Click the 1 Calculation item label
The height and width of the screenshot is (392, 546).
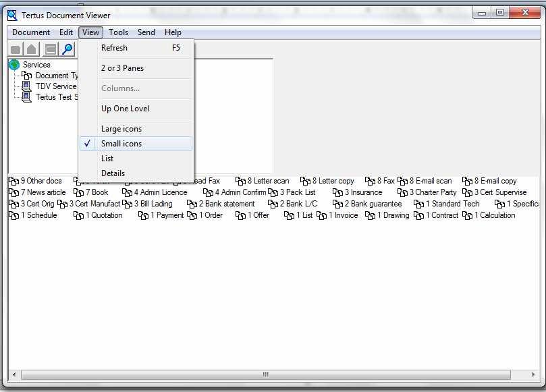(x=495, y=215)
